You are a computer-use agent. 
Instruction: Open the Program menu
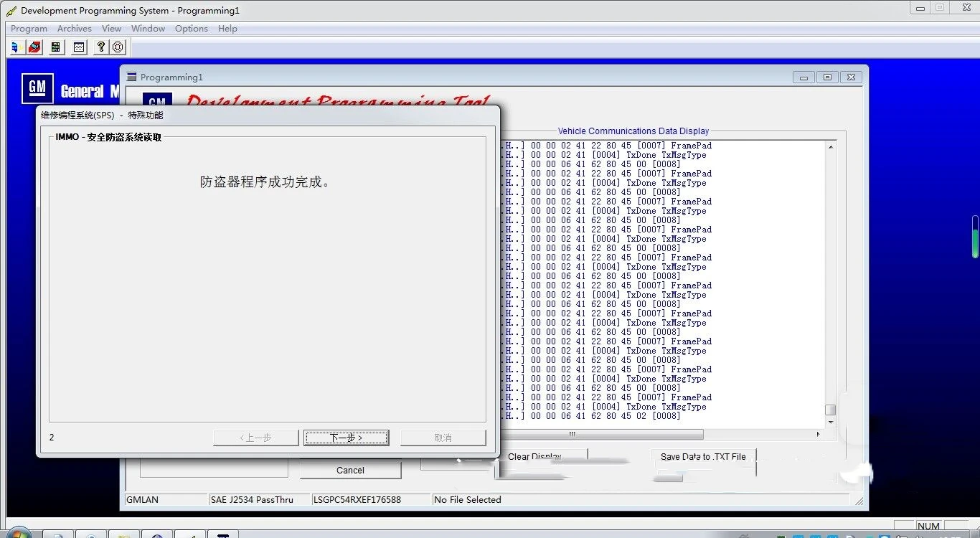pyautogui.click(x=29, y=29)
